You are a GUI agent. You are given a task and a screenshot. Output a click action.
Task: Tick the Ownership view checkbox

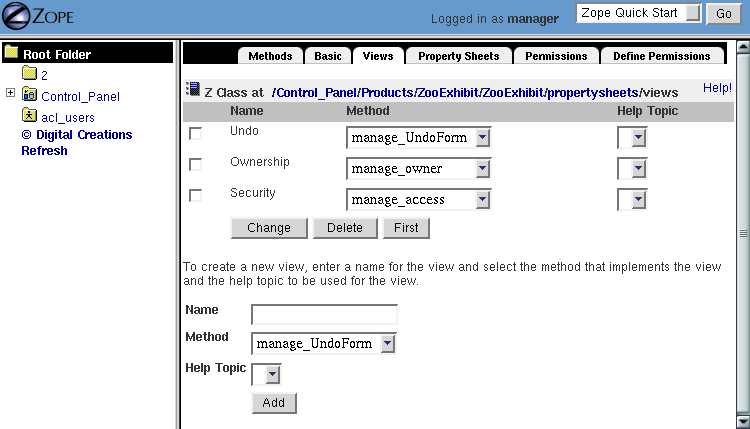pyautogui.click(x=196, y=164)
